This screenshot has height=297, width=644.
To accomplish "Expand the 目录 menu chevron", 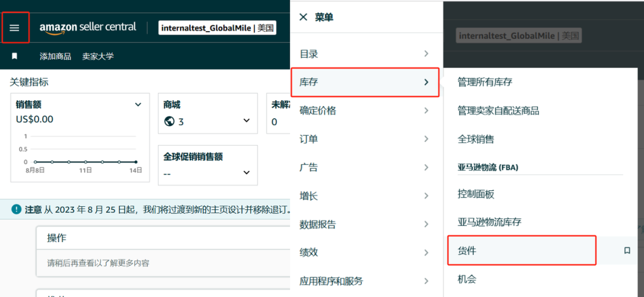I will 426,54.
